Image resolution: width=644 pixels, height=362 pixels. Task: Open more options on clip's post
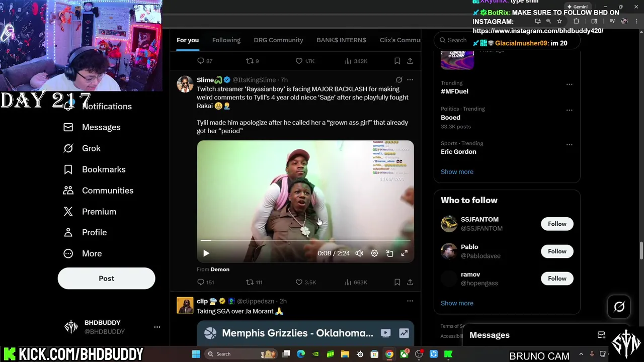410,301
